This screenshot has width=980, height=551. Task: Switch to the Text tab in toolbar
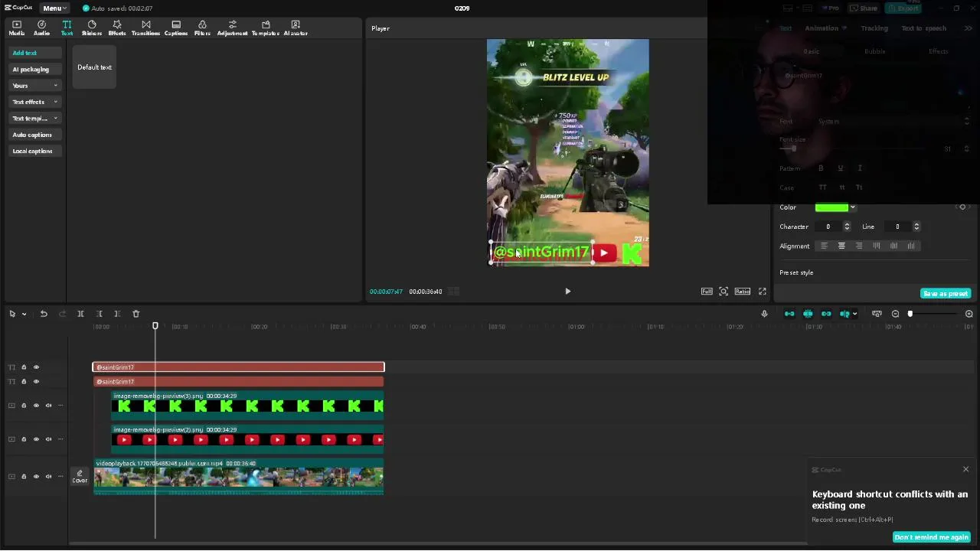67,28
